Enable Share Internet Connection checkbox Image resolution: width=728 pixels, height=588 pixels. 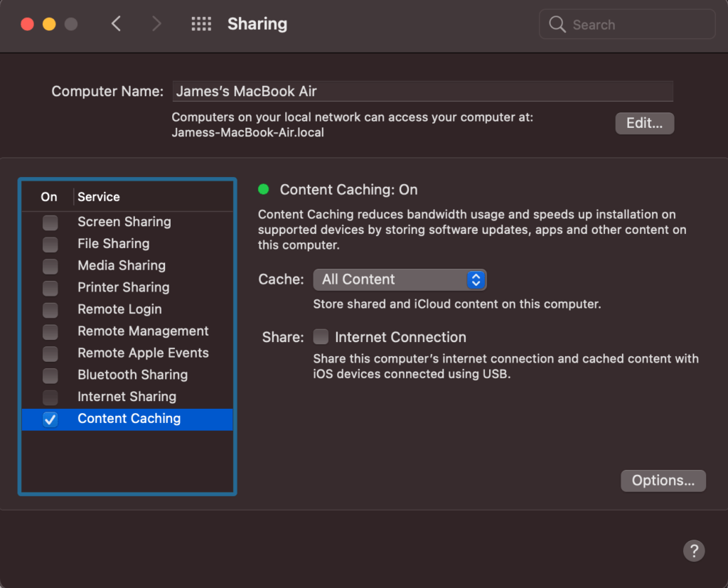(321, 337)
